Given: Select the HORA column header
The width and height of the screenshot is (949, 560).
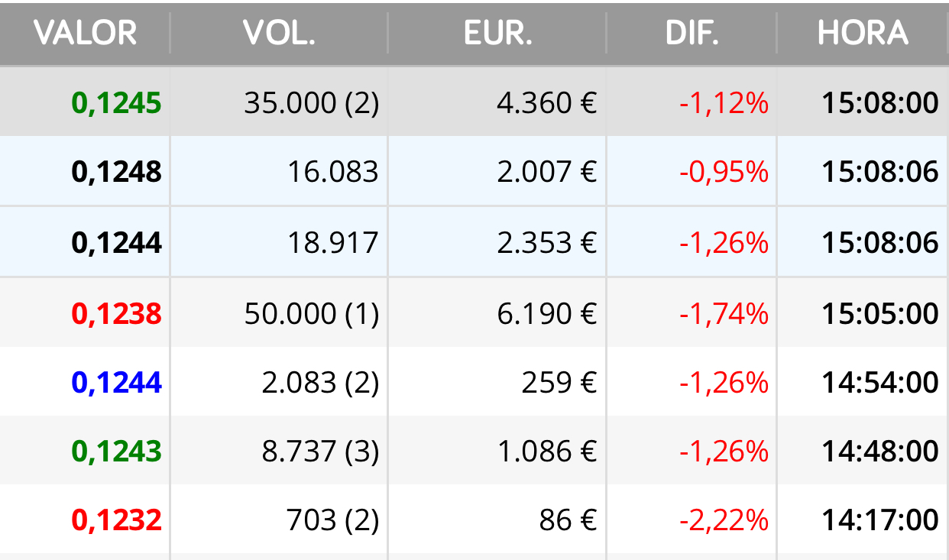Looking at the screenshot, I should pos(863,33).
